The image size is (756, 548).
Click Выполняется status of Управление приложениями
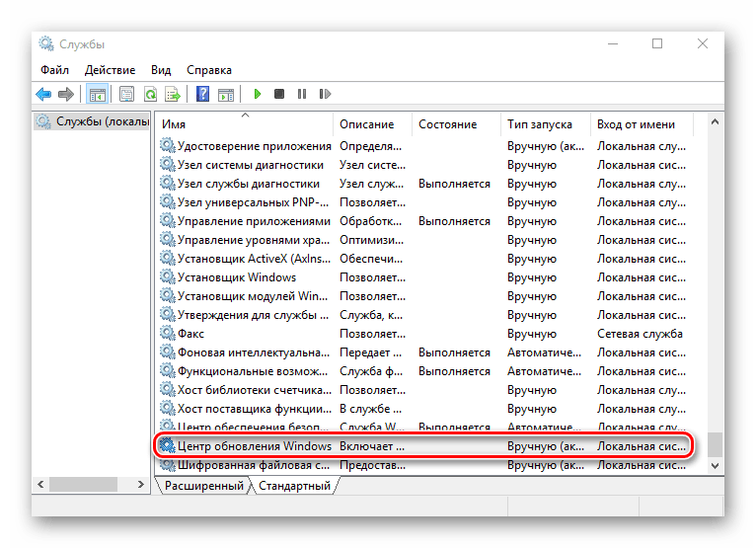(454, 221)
